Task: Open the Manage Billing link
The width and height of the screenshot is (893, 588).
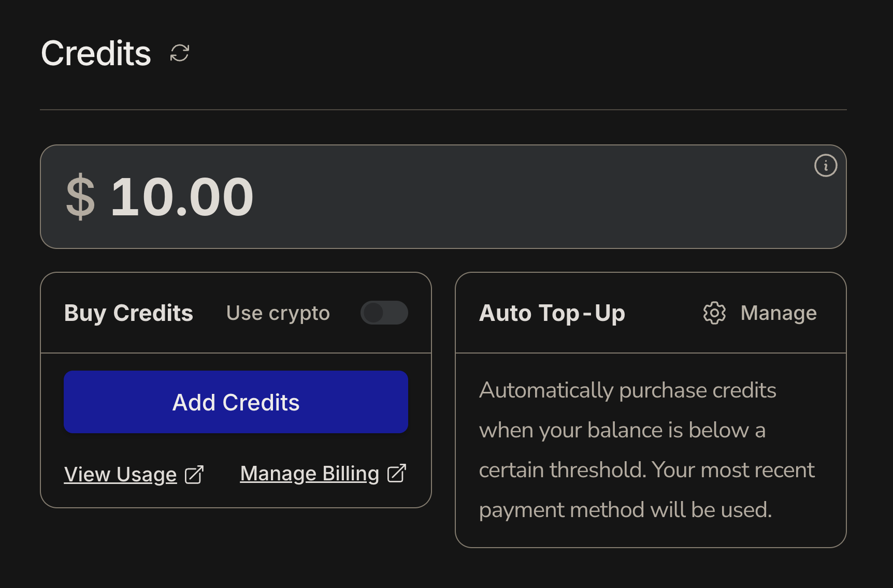Action: click(x=310, y=473)
